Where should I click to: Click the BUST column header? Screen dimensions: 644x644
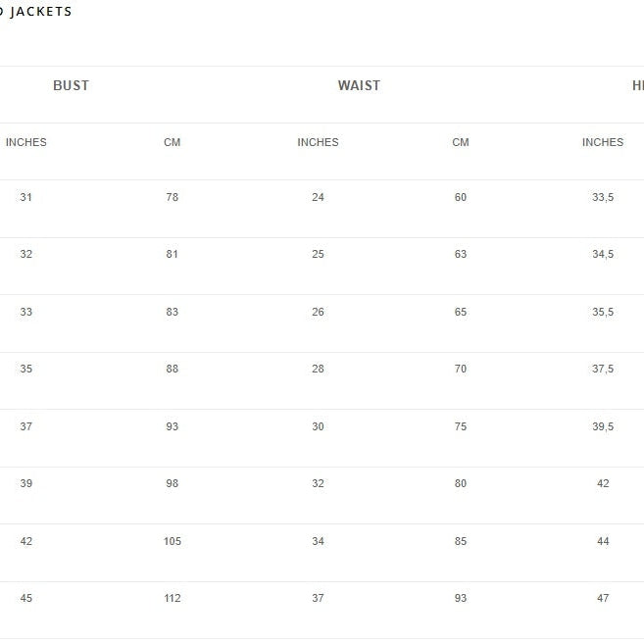tap(71, 85)
